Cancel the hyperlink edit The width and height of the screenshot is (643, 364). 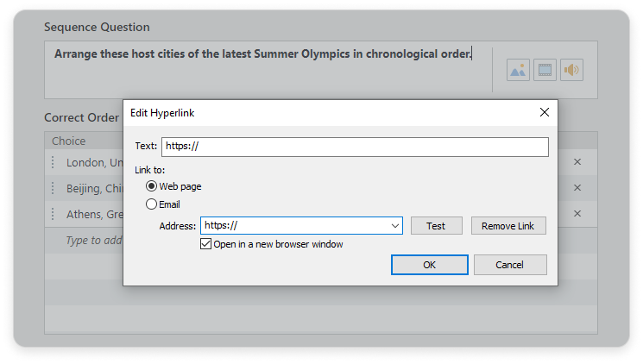tap(510, 265)
